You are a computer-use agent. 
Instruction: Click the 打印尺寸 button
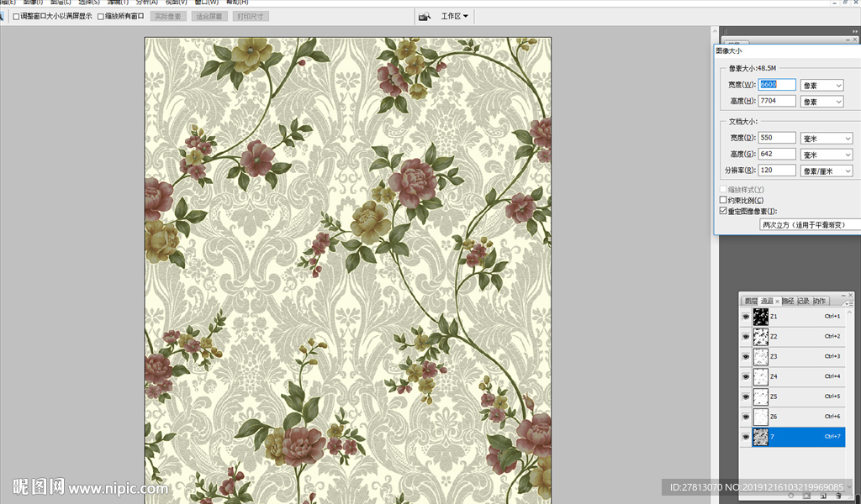(x=251, y=17)
